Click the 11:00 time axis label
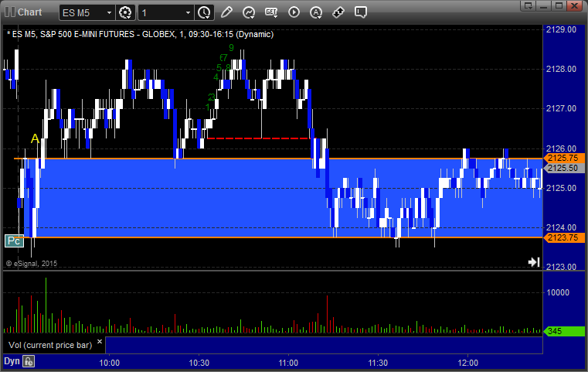 (288, 363)
